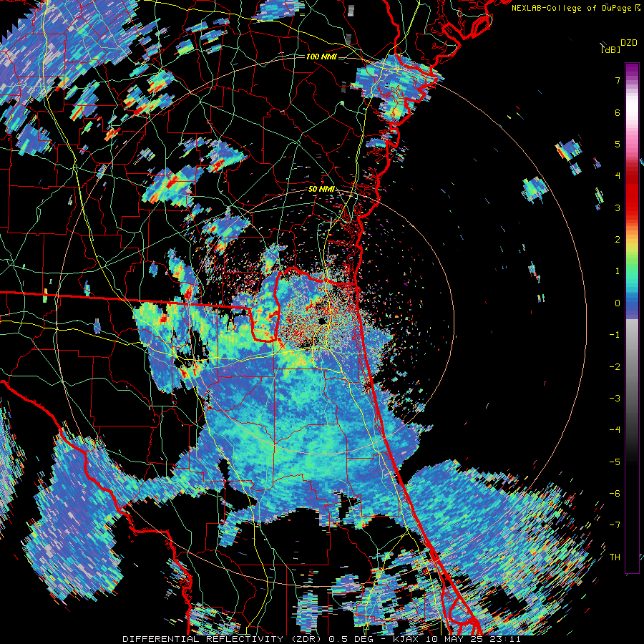
Task: Click the 3 value on color scale
Action: 618,208
